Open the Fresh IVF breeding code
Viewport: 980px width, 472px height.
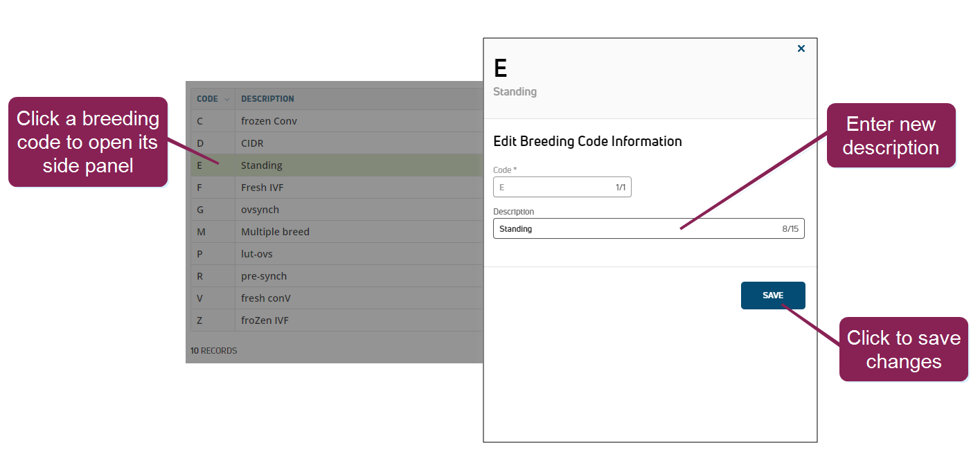[x=262, y=188]
